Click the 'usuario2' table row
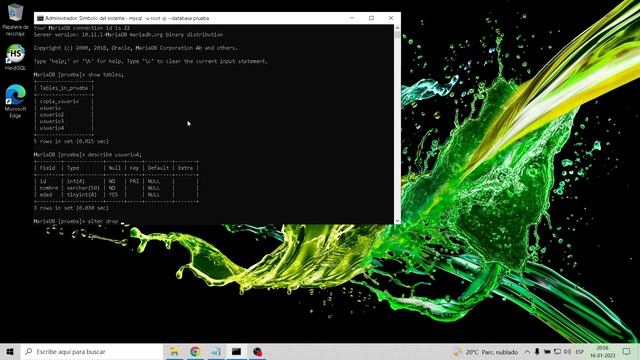 [52, 115]
